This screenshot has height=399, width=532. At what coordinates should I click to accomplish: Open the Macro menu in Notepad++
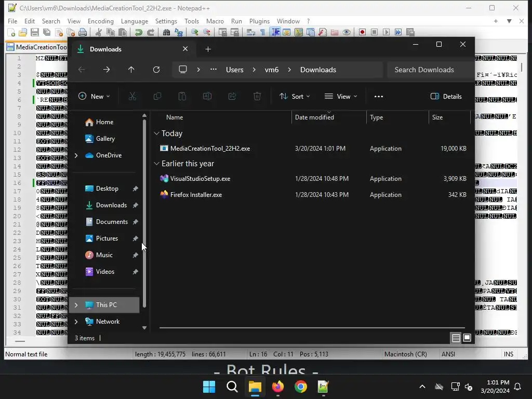pos(215,21)
